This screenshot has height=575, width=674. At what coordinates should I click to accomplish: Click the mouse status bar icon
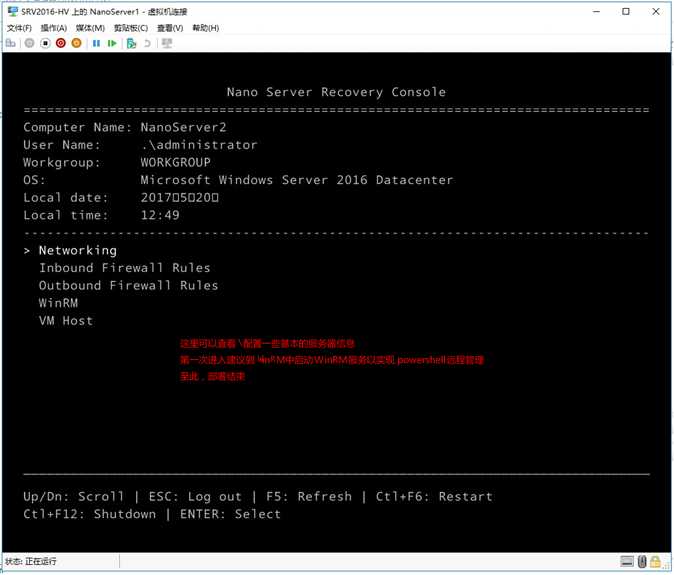point(642,561)
